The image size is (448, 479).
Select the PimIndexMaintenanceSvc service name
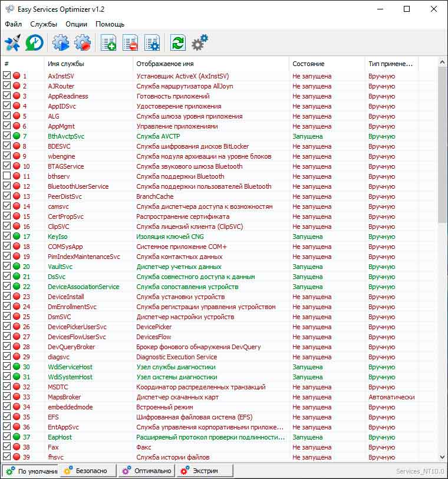pos(84,257)
